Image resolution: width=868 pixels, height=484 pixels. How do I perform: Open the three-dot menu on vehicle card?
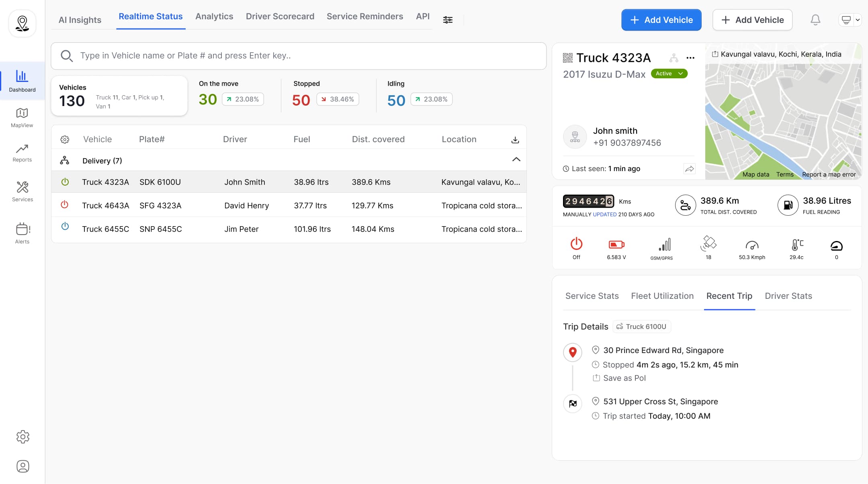690,58
